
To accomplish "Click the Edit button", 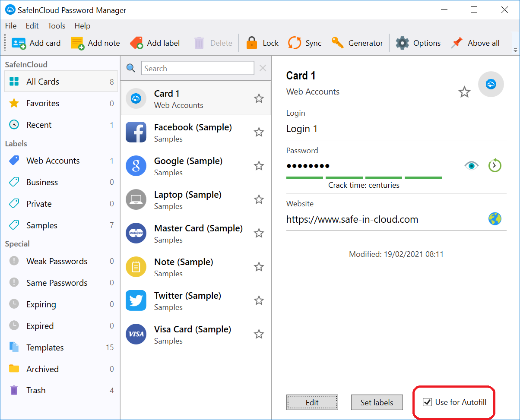I will 312,402.
